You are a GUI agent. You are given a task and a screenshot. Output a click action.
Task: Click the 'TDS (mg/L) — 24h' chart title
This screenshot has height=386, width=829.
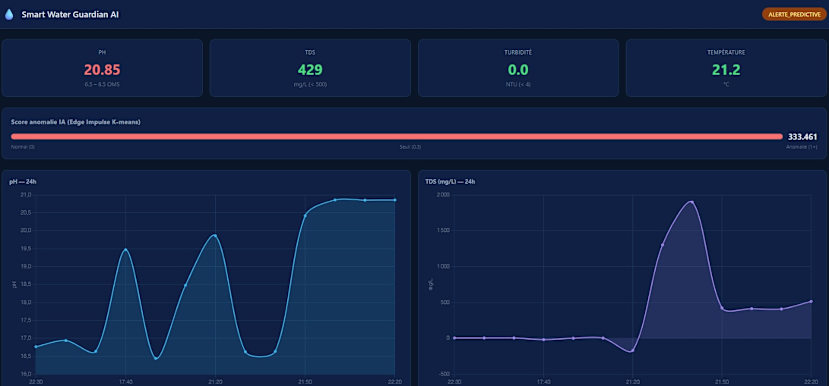[x=450, y=182]
